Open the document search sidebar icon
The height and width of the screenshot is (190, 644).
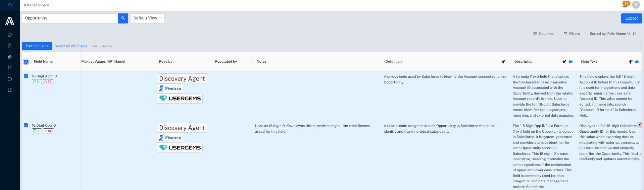[x=10, y=46]
